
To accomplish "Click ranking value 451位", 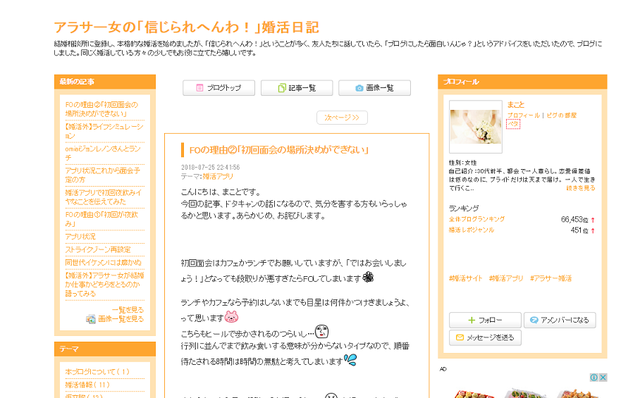I will tap(580, 230).
